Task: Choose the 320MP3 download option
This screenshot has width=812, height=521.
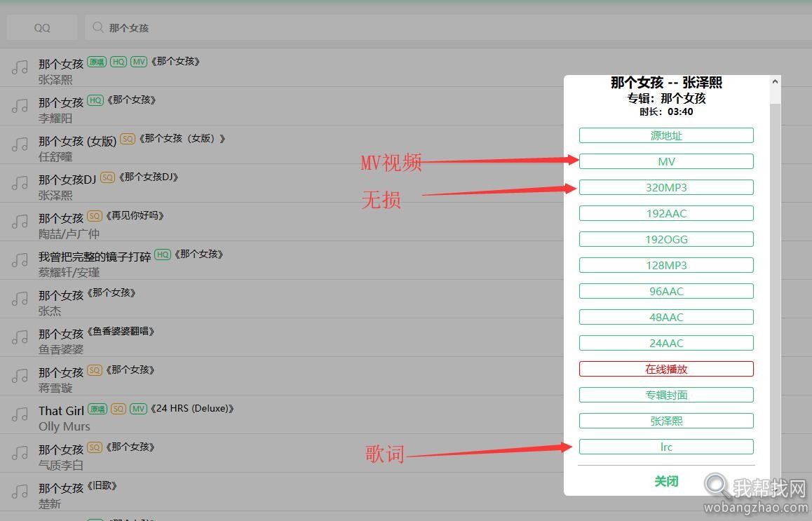Action: pyautogui.click(x=666, y=187)
